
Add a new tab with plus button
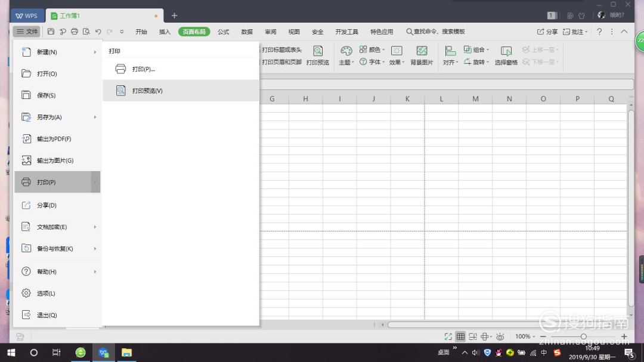coord(174,16)
